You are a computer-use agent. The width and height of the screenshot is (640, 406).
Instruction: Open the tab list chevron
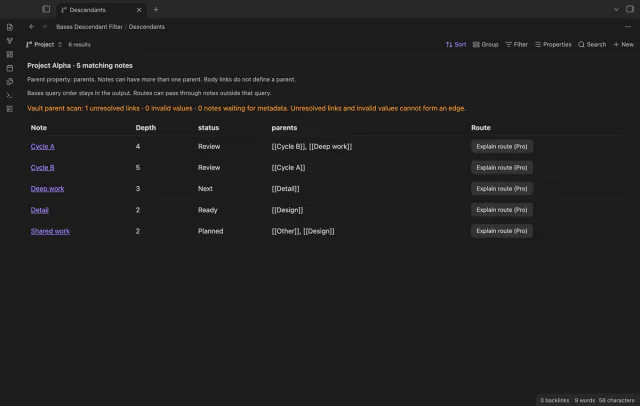pyautogui.click(x=616, y=9)
